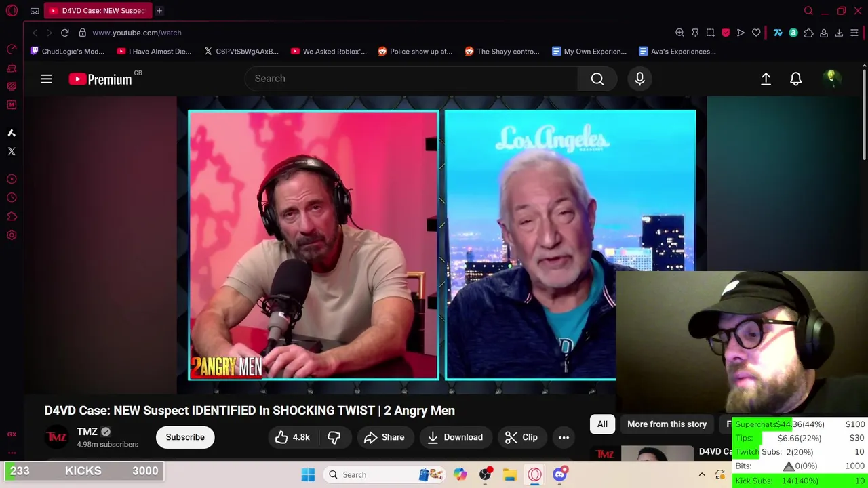Open a new browser tab
Screen dimensions: 868x488
pyautogui.click(x=159, y=11)
